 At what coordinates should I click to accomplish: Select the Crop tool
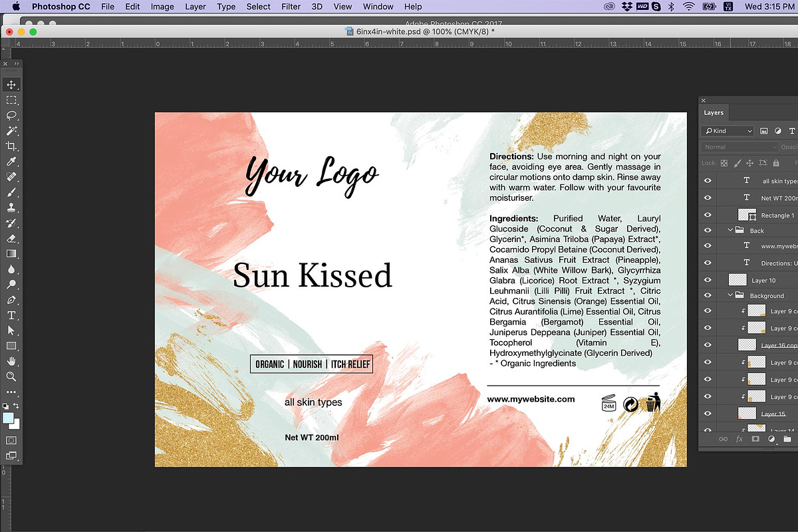[x=11, y=146]
